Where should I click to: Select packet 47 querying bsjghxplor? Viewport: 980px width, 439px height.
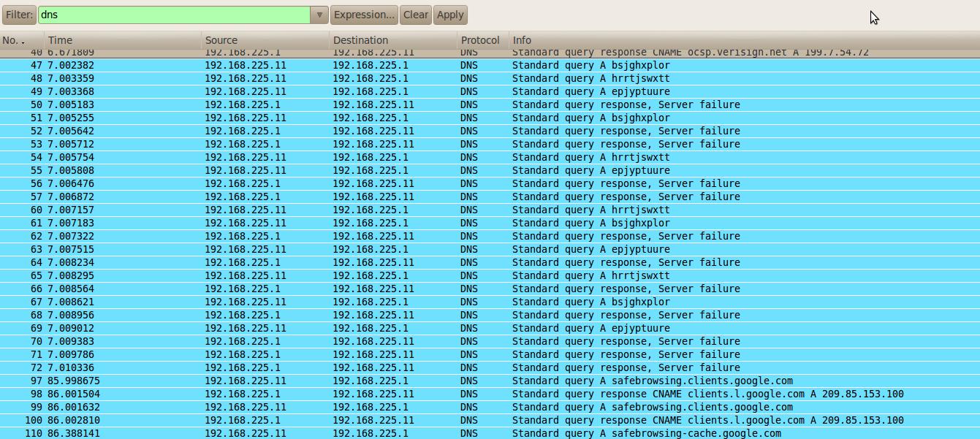pos(490,65)
